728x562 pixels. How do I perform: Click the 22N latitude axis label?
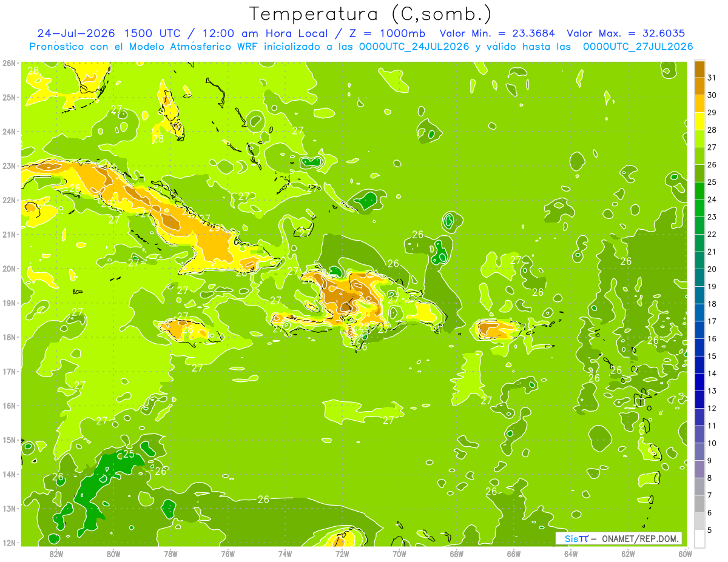pos(8,200)
